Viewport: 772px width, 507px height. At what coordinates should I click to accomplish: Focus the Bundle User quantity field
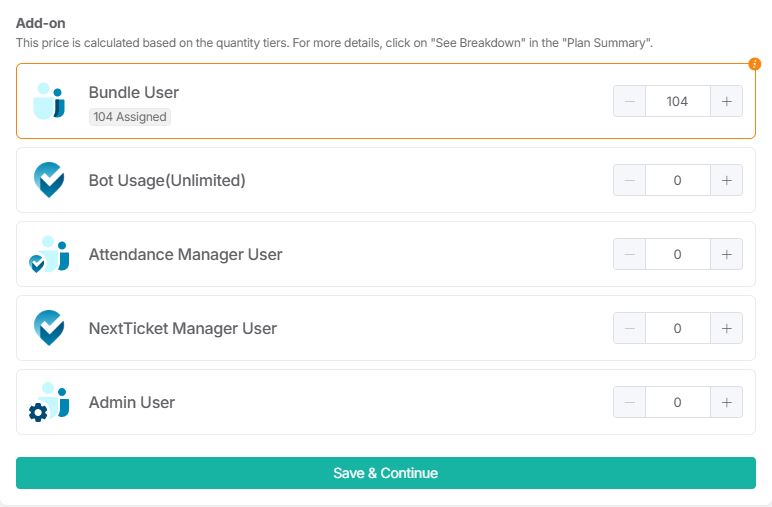pyautogui.click(x=677, y=101)
